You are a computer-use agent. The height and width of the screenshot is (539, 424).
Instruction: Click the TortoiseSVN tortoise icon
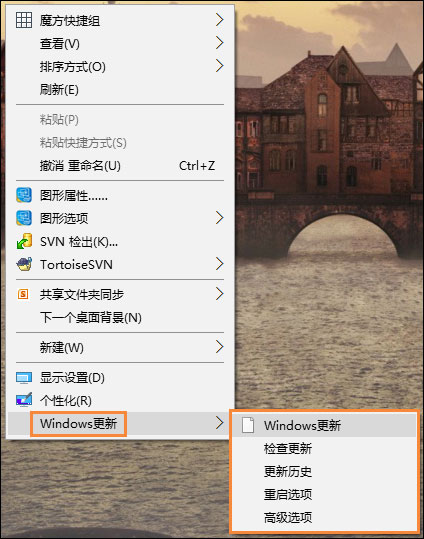click(x=24, y=264)
